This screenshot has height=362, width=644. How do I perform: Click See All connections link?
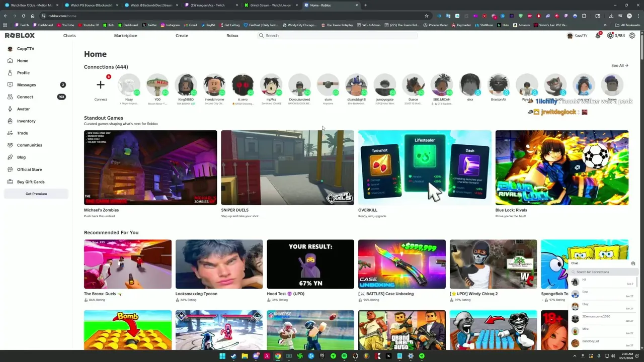619,65
